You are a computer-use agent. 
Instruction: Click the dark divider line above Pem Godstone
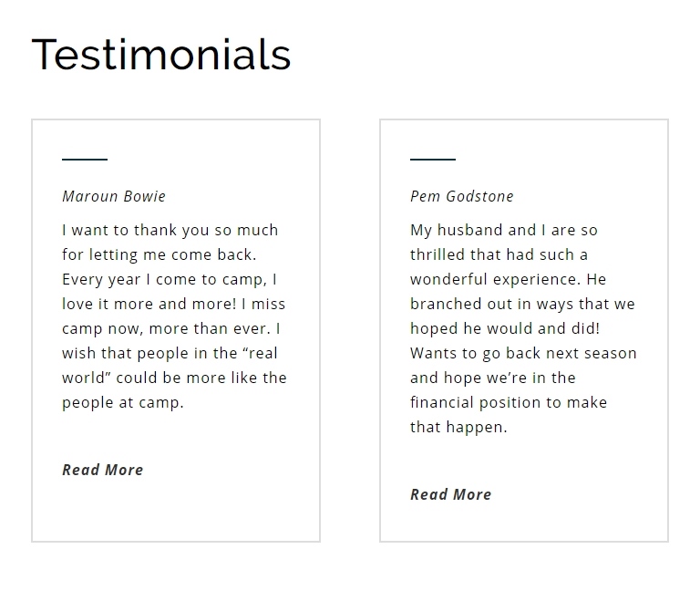[433, 160]
